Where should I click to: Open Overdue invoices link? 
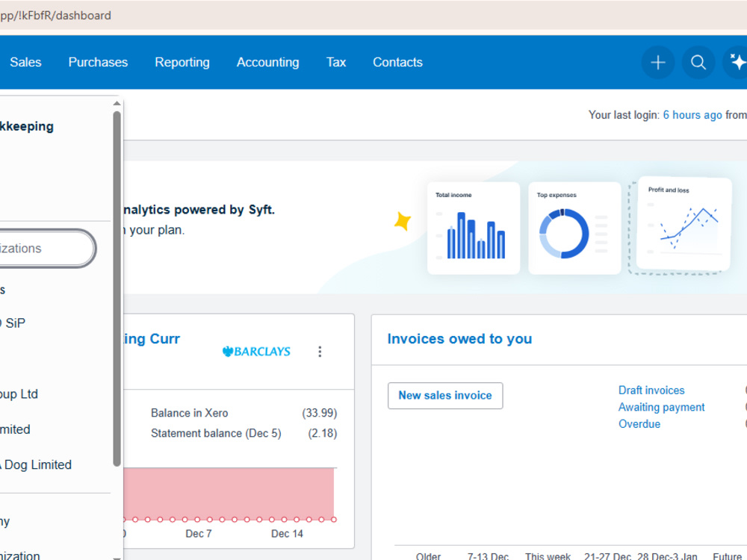639,424
